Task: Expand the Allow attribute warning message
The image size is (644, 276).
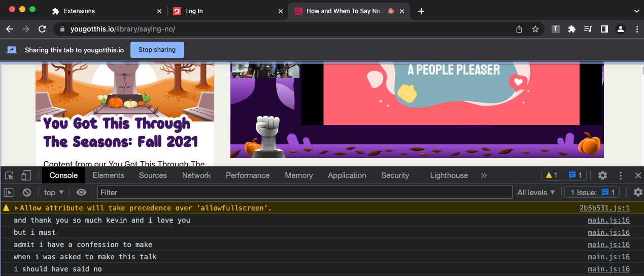Action: [16, 208]
